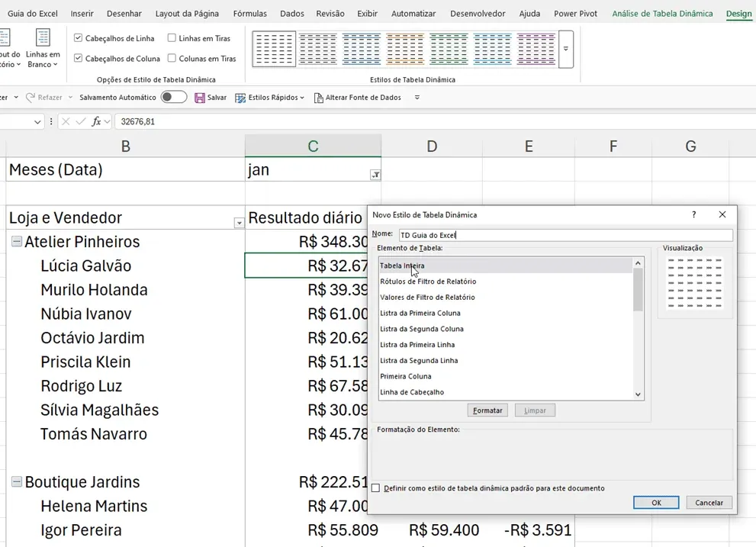Select the second gray pivot table style
Screen dimensions: 756x547
[317, 49]
